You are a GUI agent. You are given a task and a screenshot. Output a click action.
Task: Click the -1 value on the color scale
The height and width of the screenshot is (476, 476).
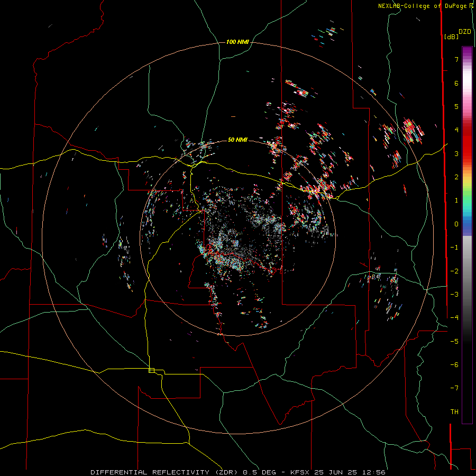(x=454, y=248)
